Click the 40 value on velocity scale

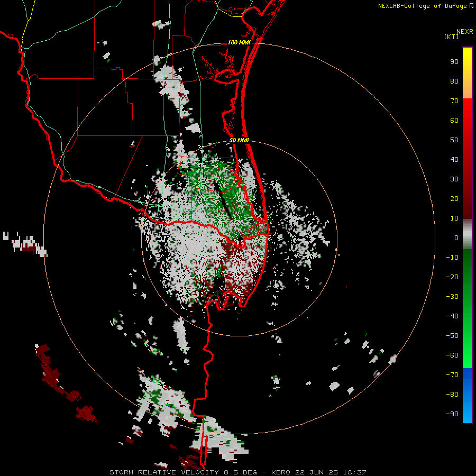[454, 159]
